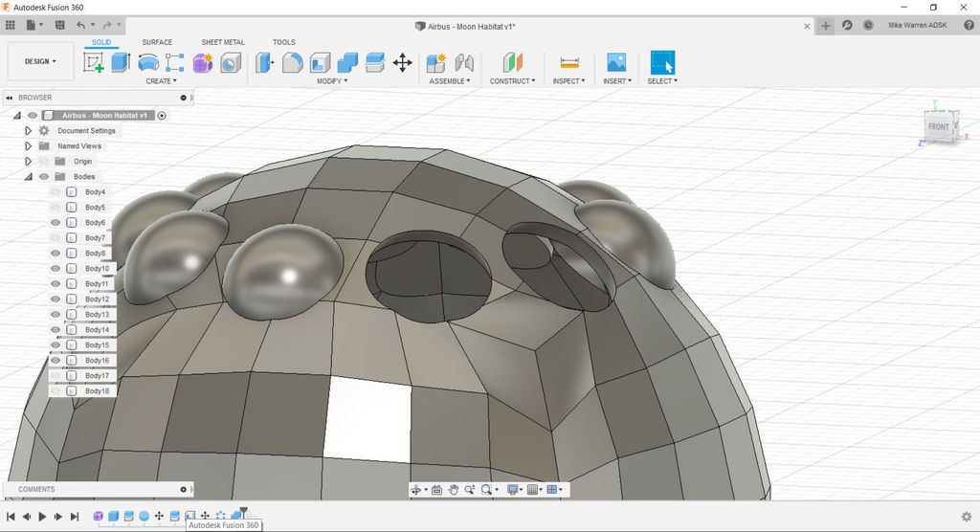Viewport: 980px width, 532px height.
Task: Expand the Document Settings node
Action: tap(29, 131)
